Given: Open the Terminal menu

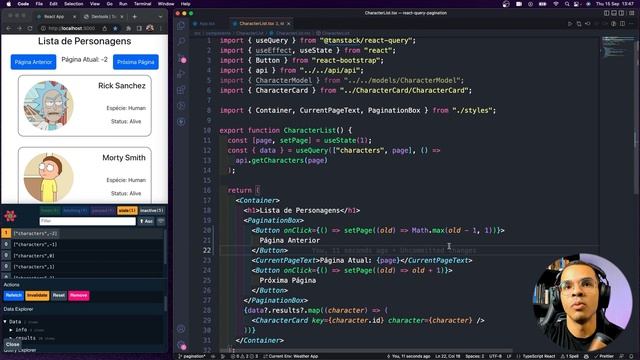Looking at the screenshot, I should [142, 4].
